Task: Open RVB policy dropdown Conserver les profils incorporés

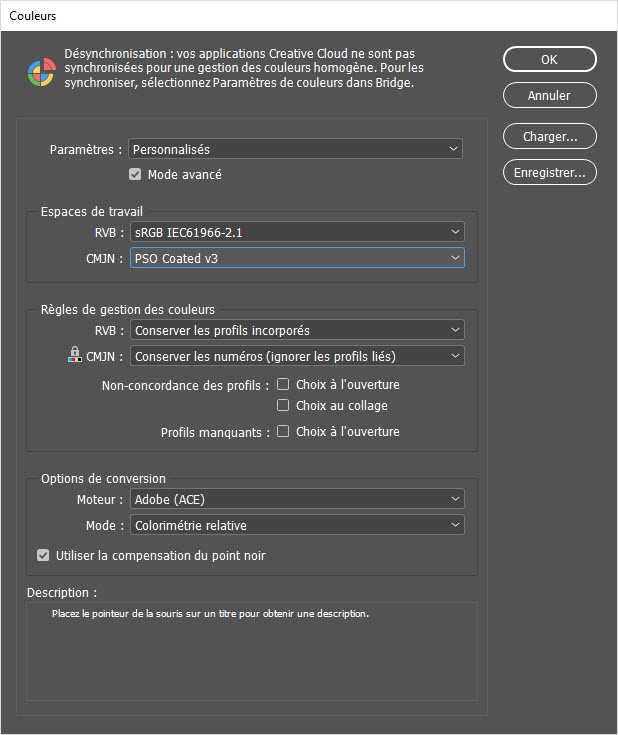Action: 297,330
